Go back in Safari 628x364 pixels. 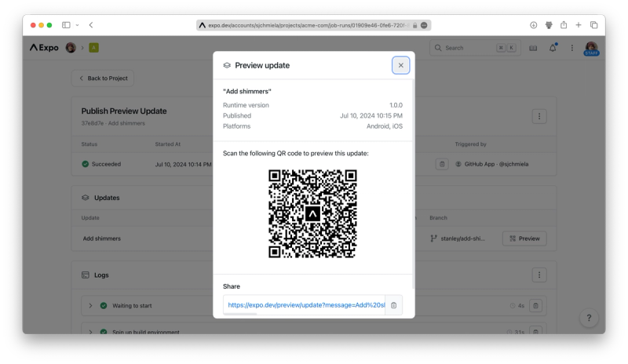(x=91, y=25)
